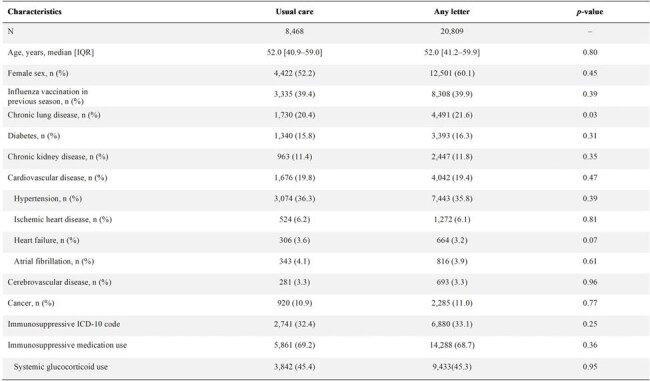Screen dimensions: 650x381
Task: Select the Age, years, median row label
Action: (x=51, y=53)
